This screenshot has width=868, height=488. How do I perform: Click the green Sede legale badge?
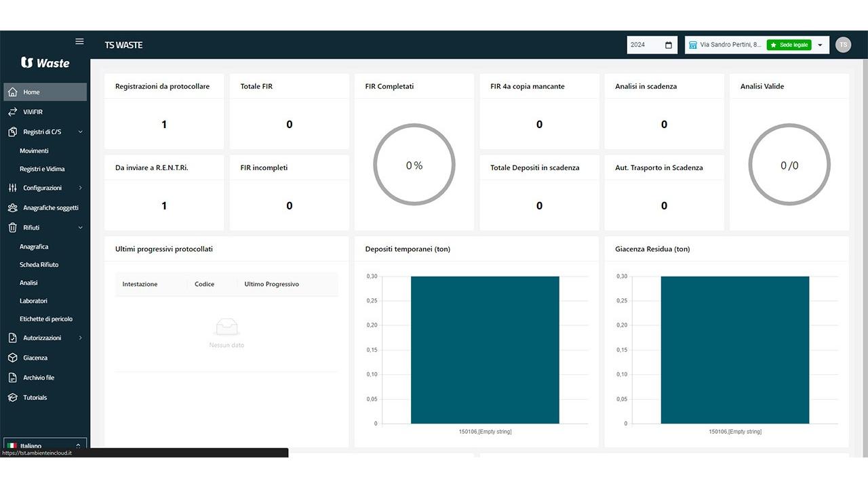pos(789,45)
